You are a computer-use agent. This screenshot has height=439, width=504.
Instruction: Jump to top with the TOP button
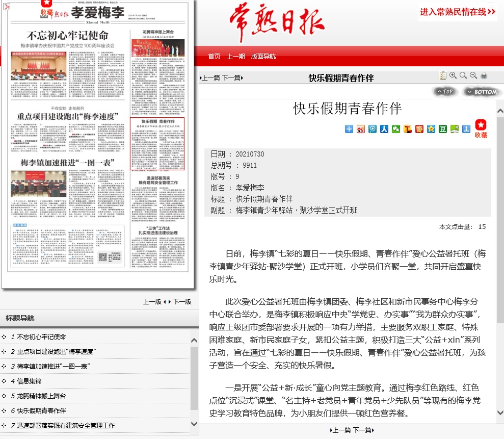[x=445, y=92]
